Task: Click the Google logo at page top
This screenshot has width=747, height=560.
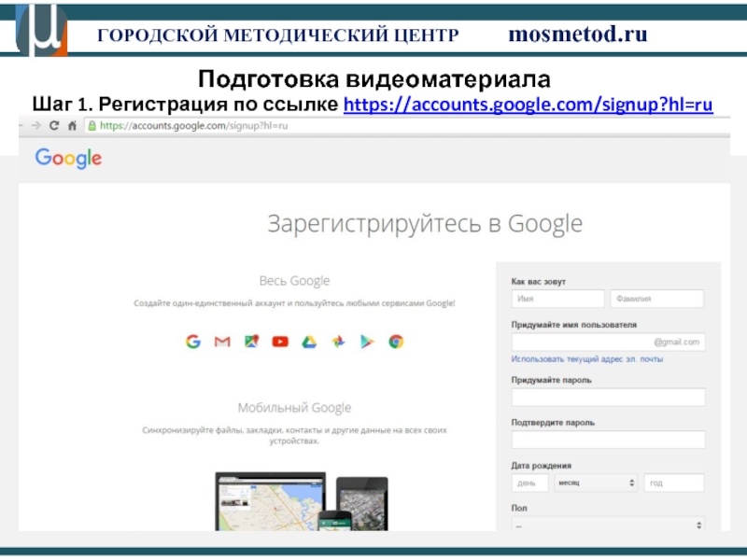Action: coord(68,158)
